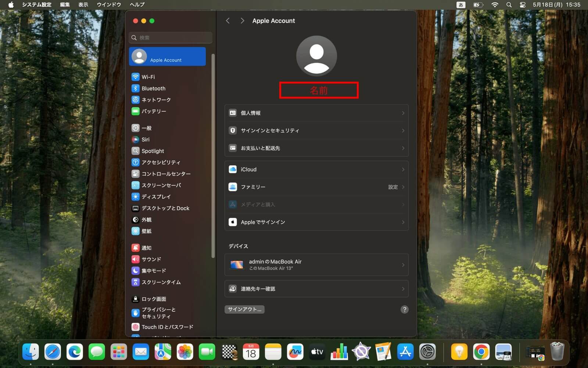Open ロック画面 settings in sidebar
The image size is (588, 368).
[168, 299]
